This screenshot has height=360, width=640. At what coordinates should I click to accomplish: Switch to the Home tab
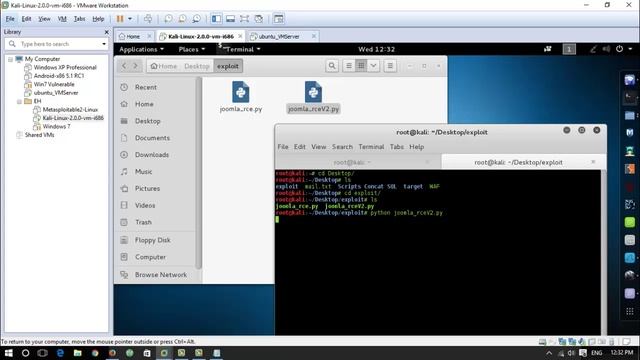(x=133, y=36)
